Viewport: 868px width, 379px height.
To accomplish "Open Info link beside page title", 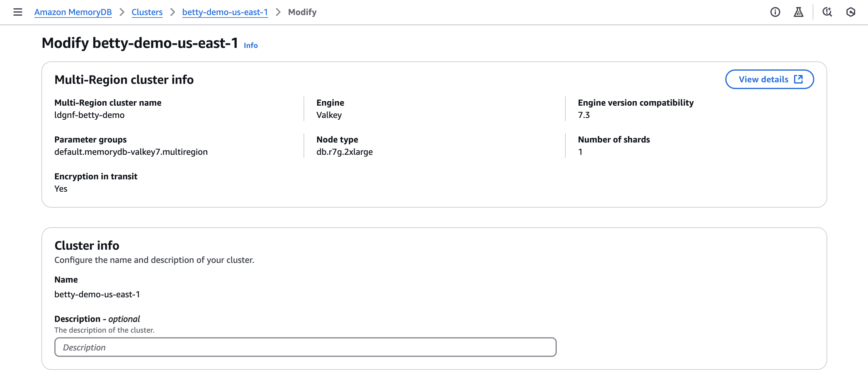I will 250,45.
